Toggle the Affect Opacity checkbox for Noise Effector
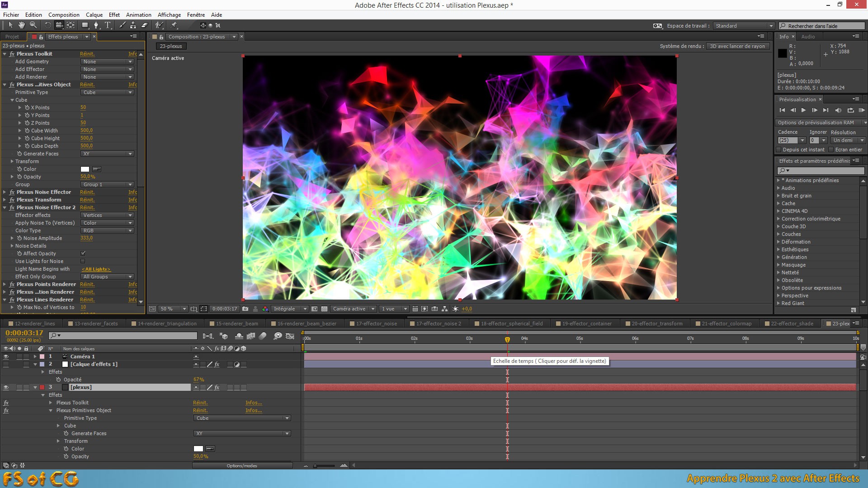This screenshot has width=868, height=488. (84, 253)
